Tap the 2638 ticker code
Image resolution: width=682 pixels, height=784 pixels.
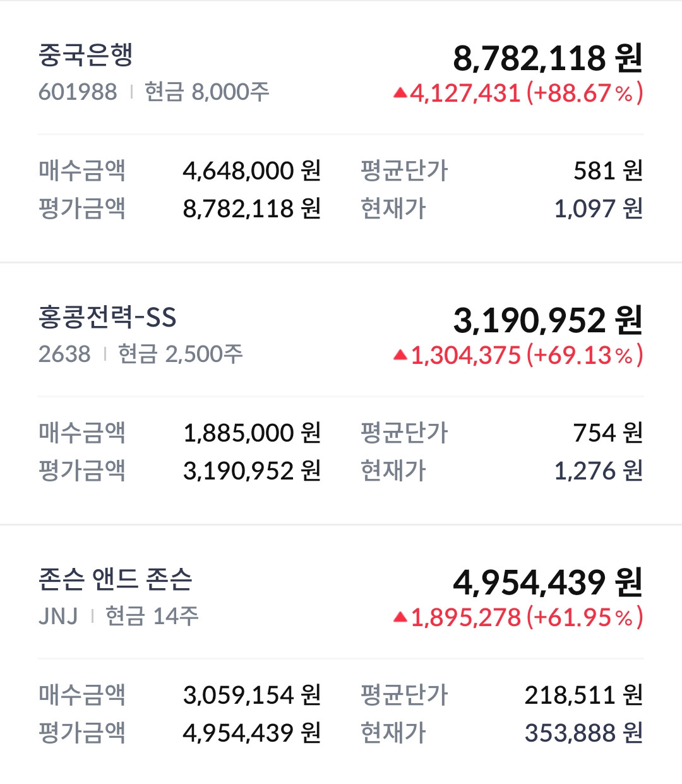(64, 354)
